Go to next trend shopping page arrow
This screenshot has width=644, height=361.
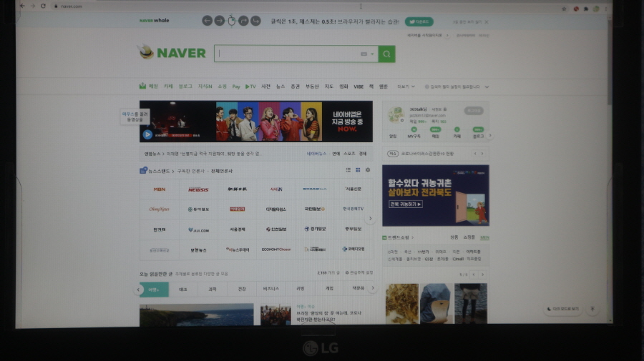(482, 275)
